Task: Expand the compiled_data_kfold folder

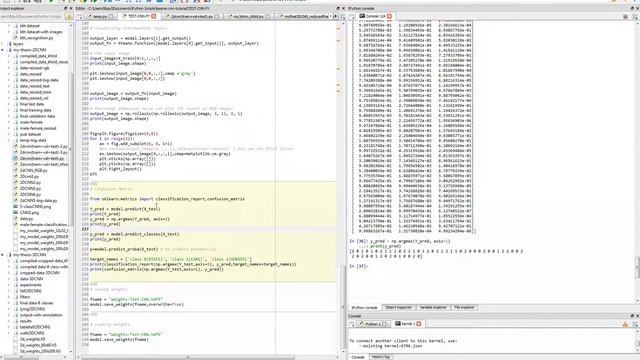Action: pos(9,56)
